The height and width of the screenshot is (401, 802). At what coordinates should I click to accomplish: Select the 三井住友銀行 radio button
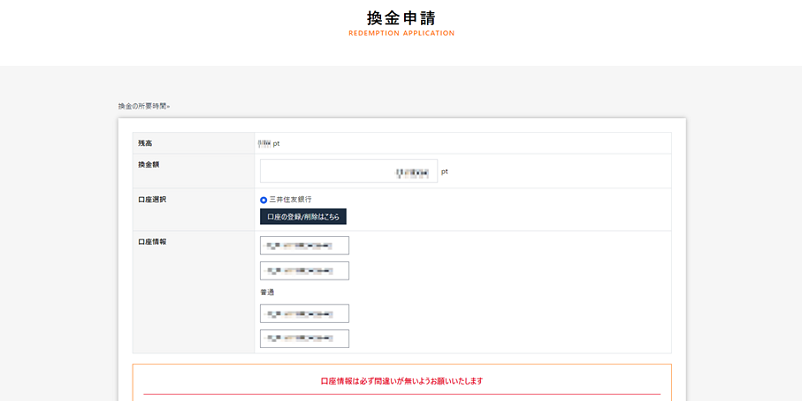263,200
